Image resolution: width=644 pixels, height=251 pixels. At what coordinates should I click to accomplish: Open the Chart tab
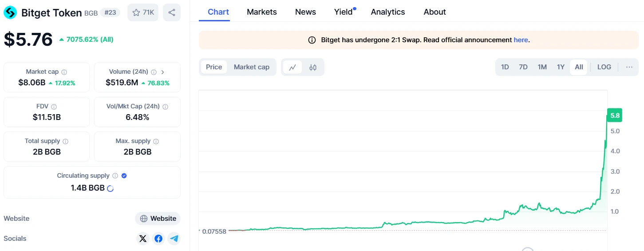click(218, 12)
